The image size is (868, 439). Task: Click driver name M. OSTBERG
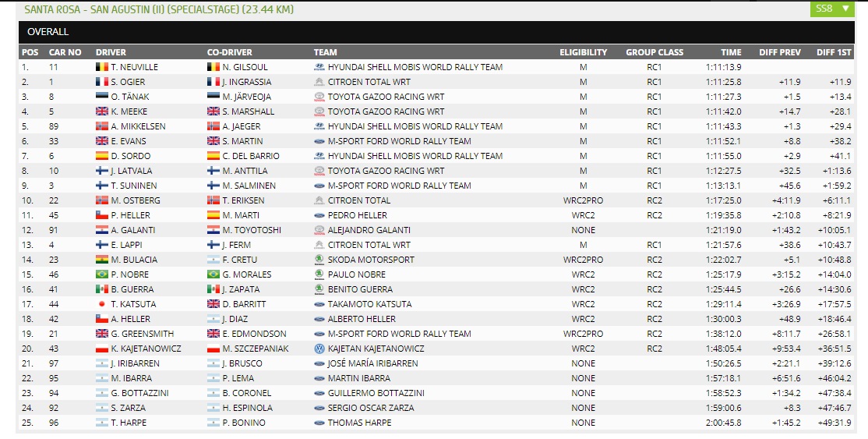[136, 200]
